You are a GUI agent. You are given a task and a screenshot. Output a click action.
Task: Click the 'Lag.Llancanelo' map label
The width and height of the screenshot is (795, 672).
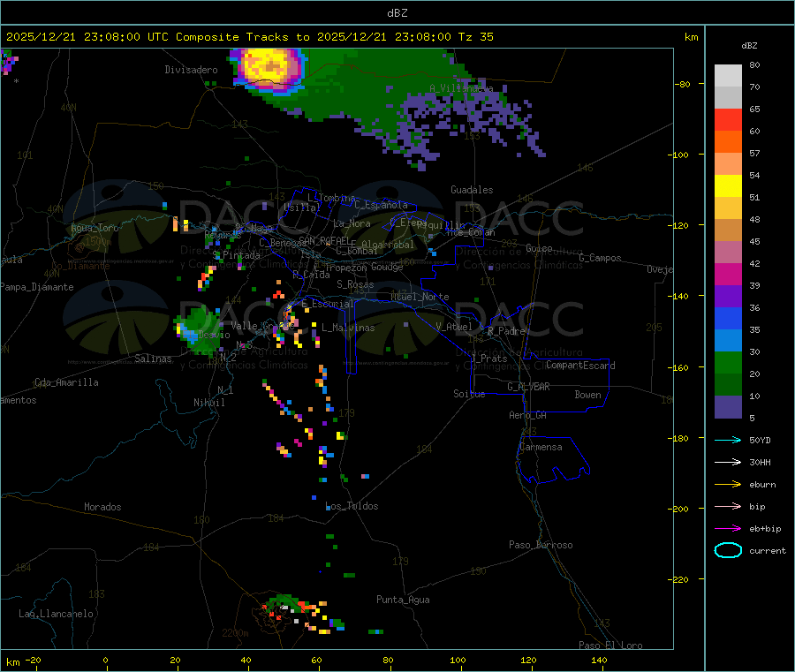[x=56, y=614]
